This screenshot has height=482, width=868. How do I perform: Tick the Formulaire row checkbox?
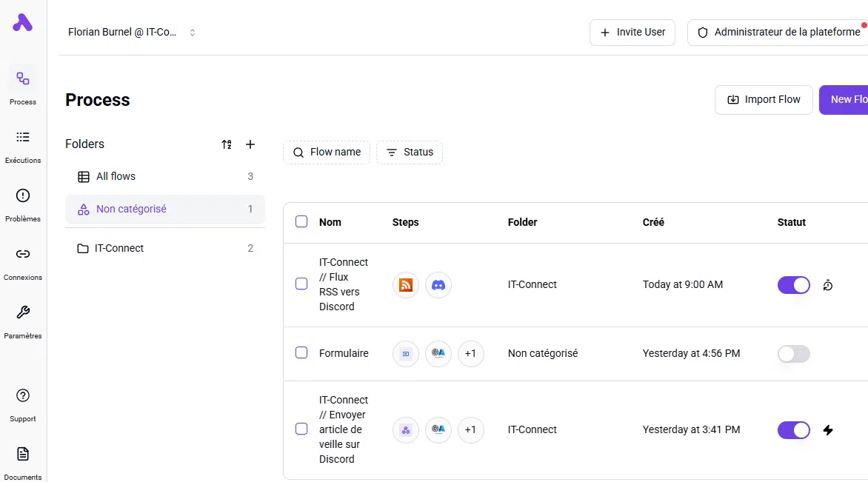click(301, 353)
